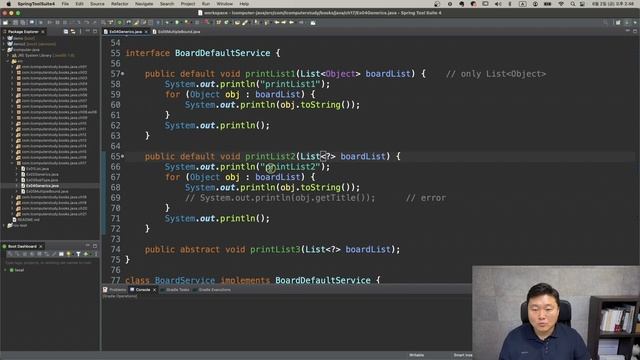Screen dimensions: 640x360
Task: Open the Project menu
Action: [x=188, y=4]
